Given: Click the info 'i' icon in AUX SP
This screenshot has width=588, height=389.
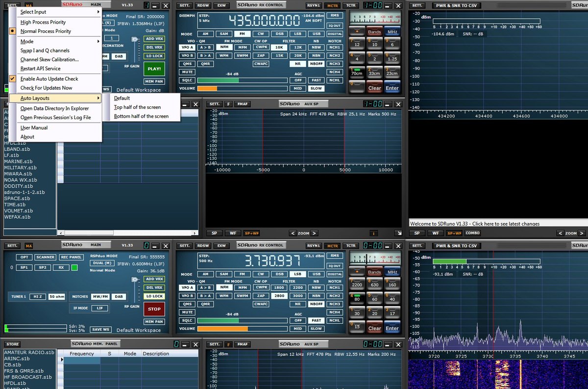Looking at the screenshot, I should [373, 233].
